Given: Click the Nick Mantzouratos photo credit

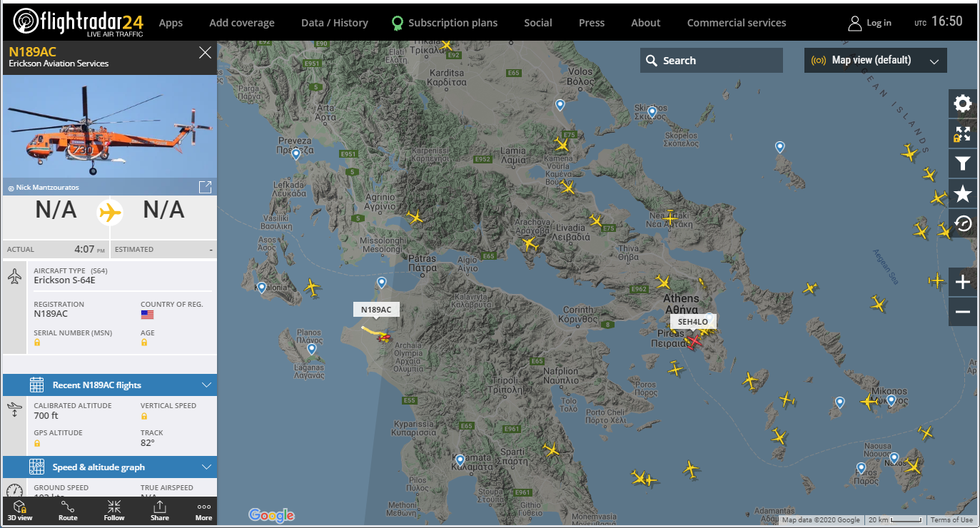Looking at the screenshot, I should click(44, 188).
